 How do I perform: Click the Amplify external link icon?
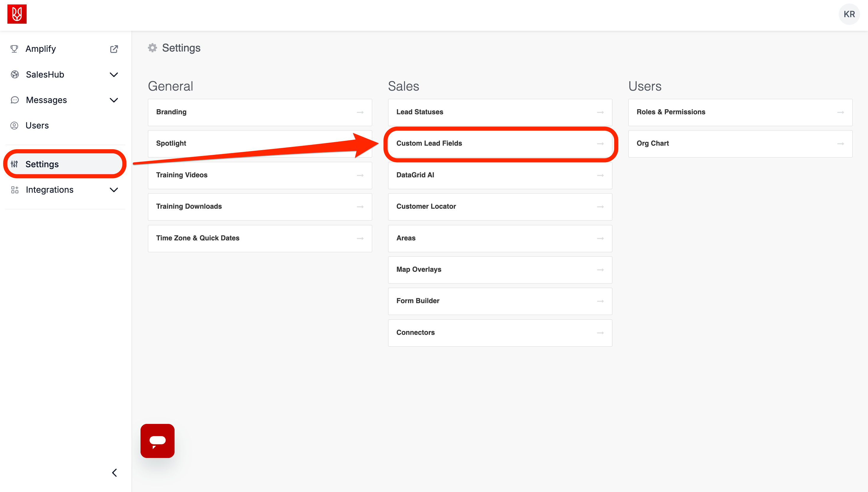point(114,49)
